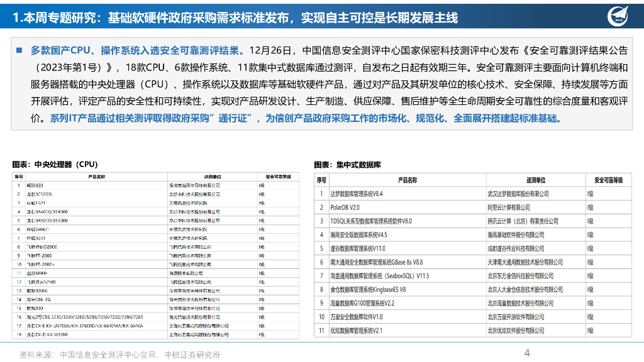Click the 产品名称 header in the CPU table
Viewport: 644px width, 362px height.
pos(96,177)
